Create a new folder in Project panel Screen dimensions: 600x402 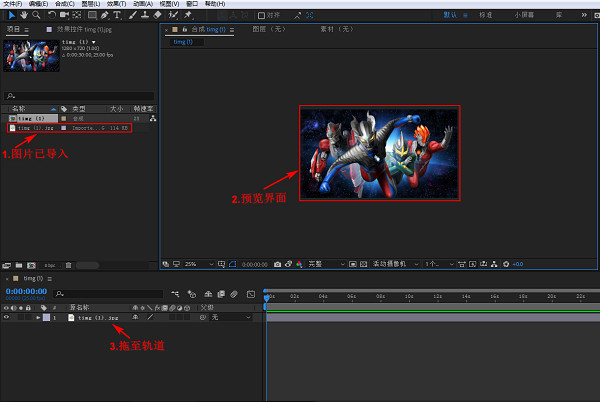coord(19,265)
